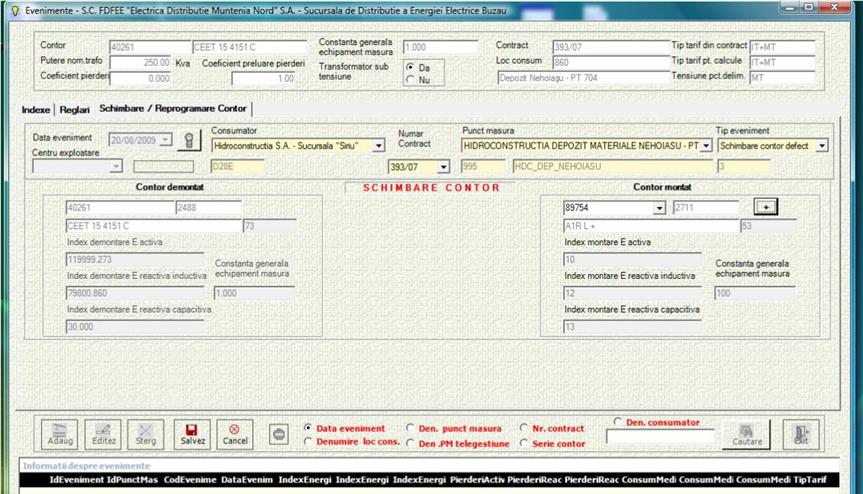
Task: Click the Editez (edit) icon button
Action: (x=103, y=433)
